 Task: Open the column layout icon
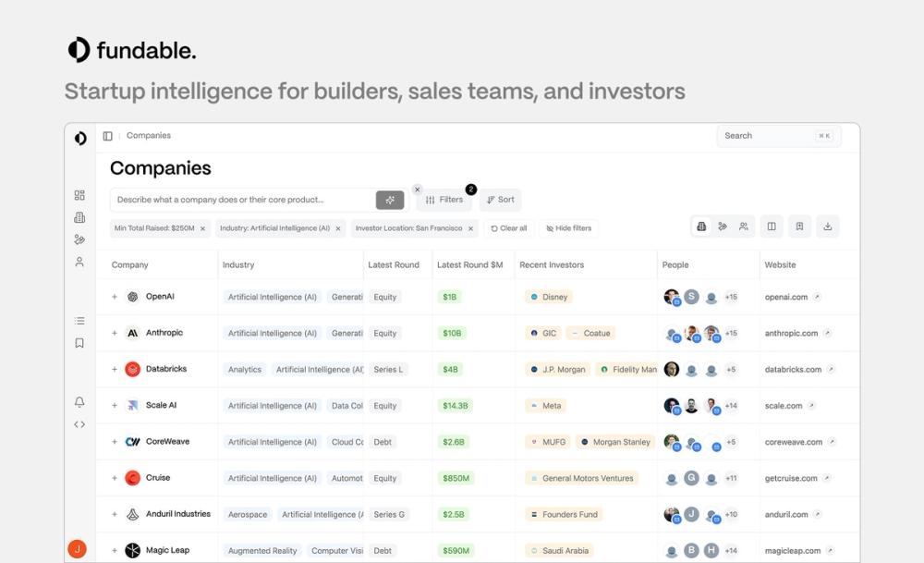tap(772, 226)
